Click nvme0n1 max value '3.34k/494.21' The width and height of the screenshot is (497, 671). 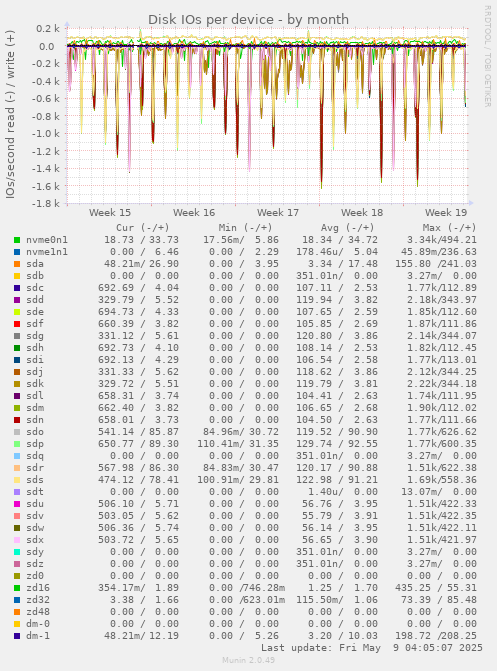tap(441, 240)
